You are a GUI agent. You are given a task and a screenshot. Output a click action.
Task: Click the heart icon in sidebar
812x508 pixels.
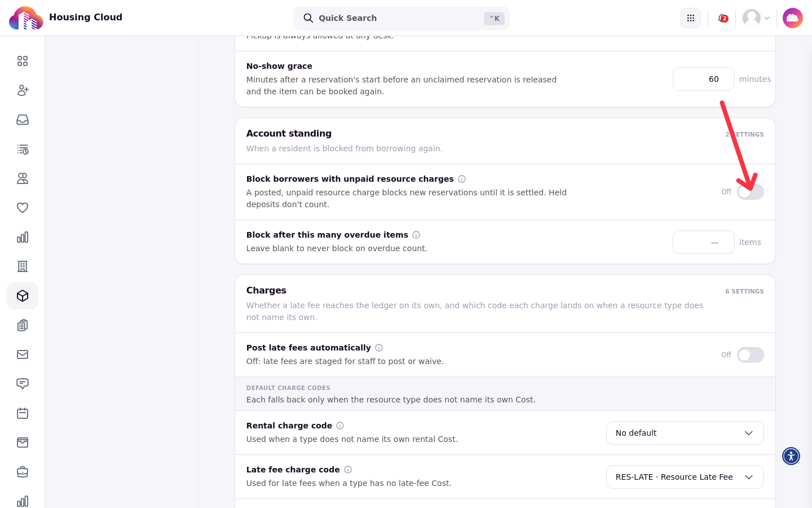click(x=23, y=208)
